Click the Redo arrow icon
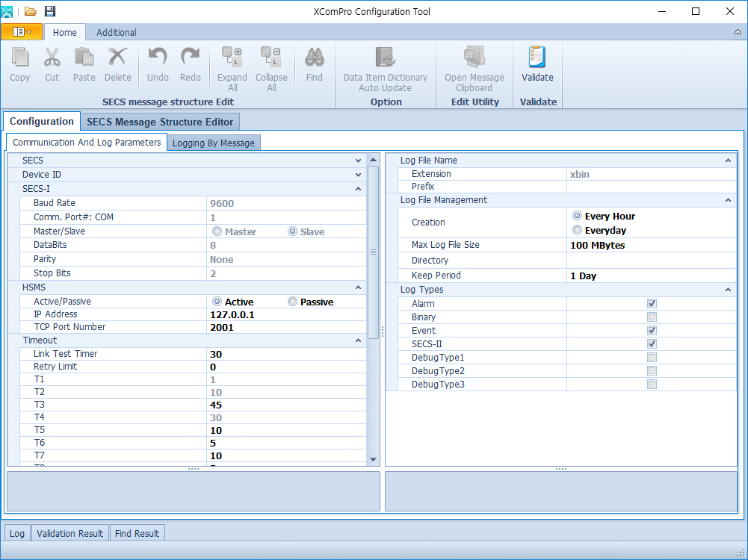 pos(190,57)
